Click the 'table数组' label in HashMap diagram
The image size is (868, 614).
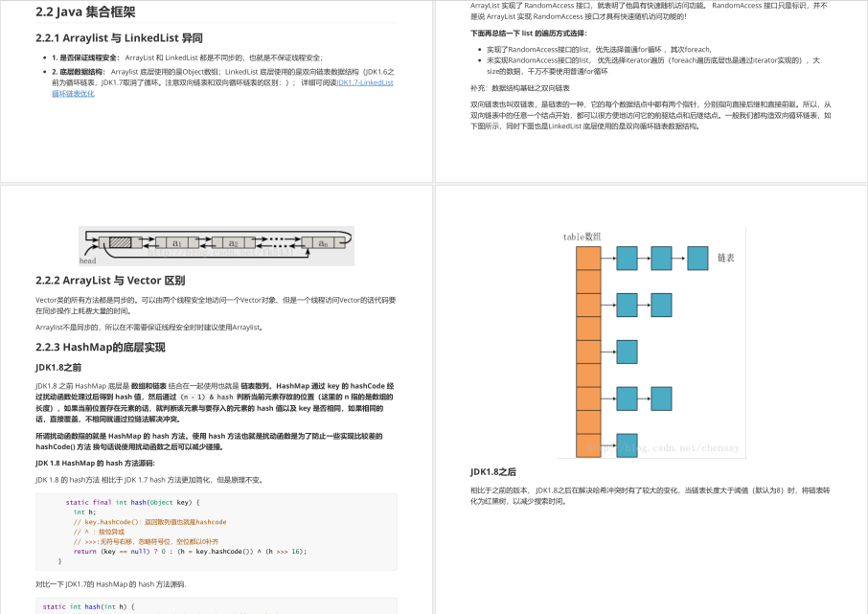[582, 237]
